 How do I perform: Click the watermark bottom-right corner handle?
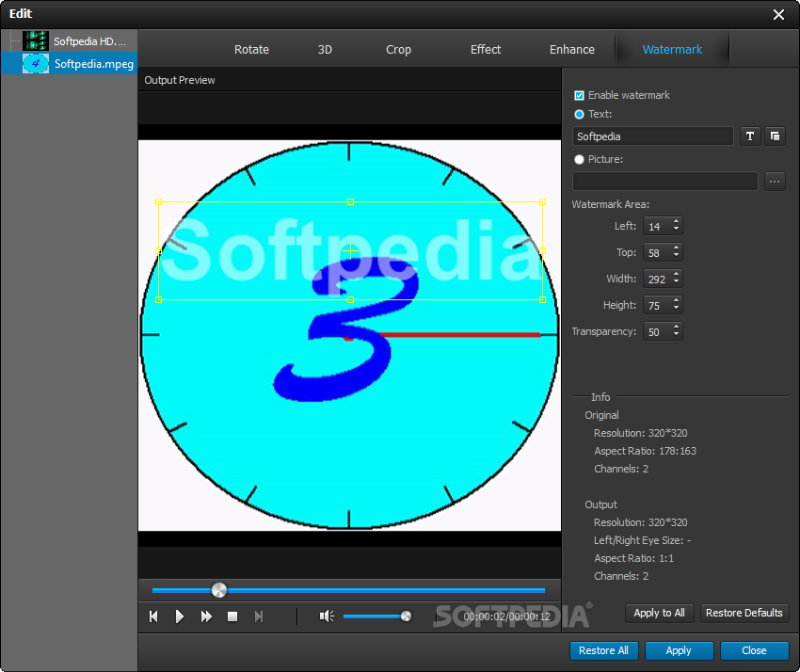pyautogui.click(x=542, y=299)
